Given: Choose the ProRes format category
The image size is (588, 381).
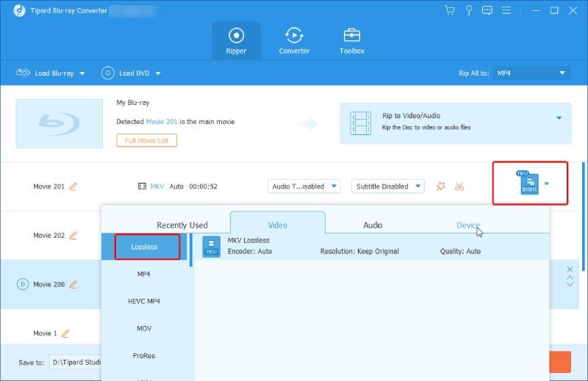Looking at the screenshot, I should click(144, 355).
